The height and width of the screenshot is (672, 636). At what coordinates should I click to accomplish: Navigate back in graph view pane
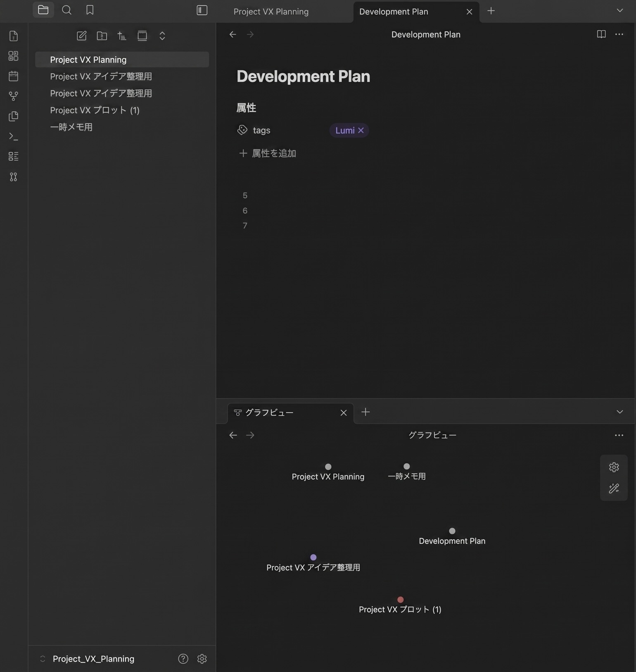(233, 435)
